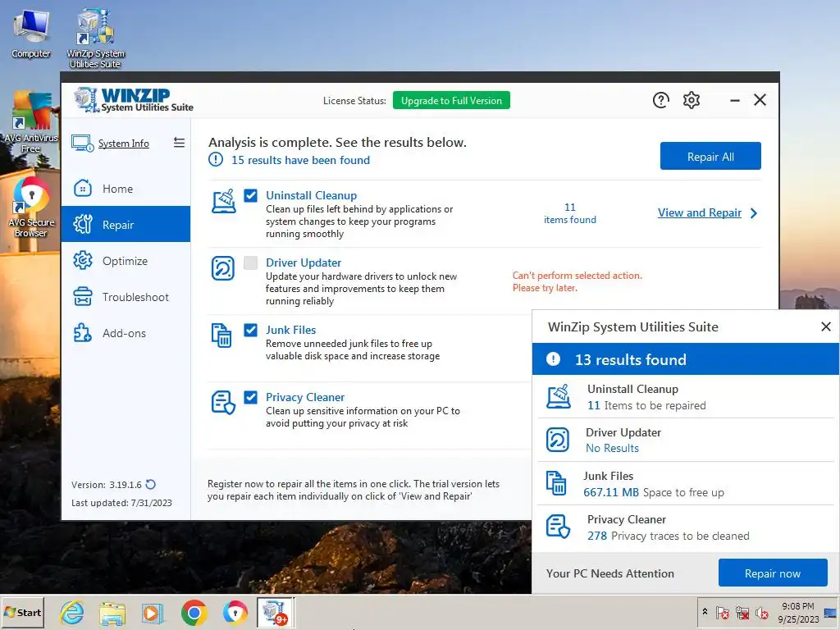The width and height of the screenshot is (840, 630).
Task: Open the System Info link
Action: point(124,144)
